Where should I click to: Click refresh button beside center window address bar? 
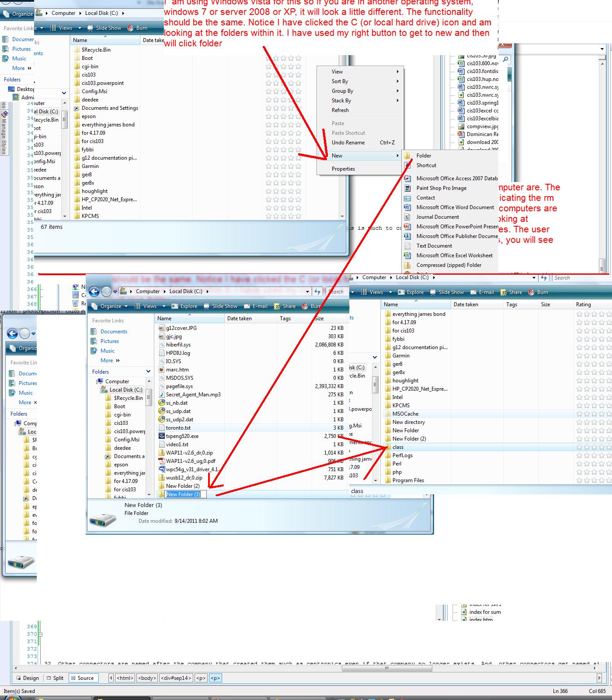(318, 291)
